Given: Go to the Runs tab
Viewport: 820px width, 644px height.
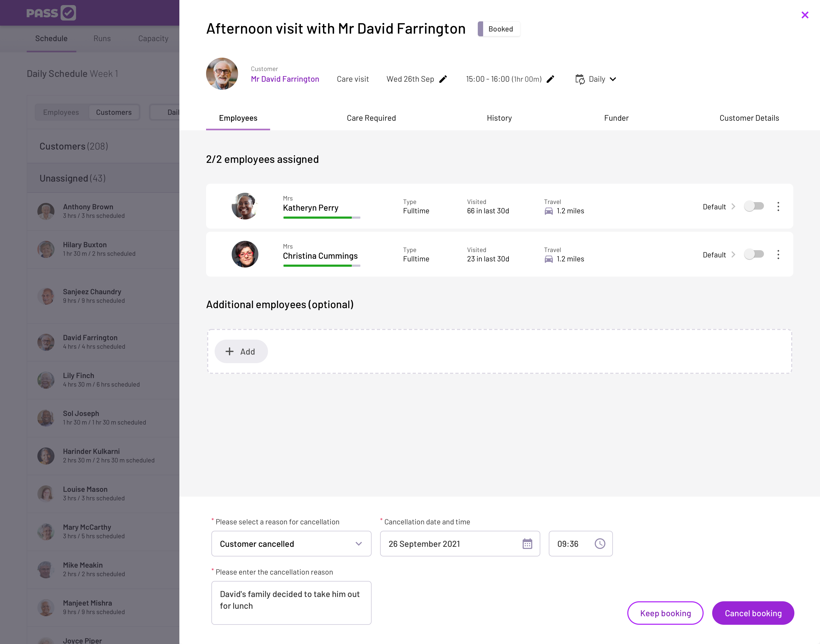Looking at the screenshot, I should click(x=102, y=38).
